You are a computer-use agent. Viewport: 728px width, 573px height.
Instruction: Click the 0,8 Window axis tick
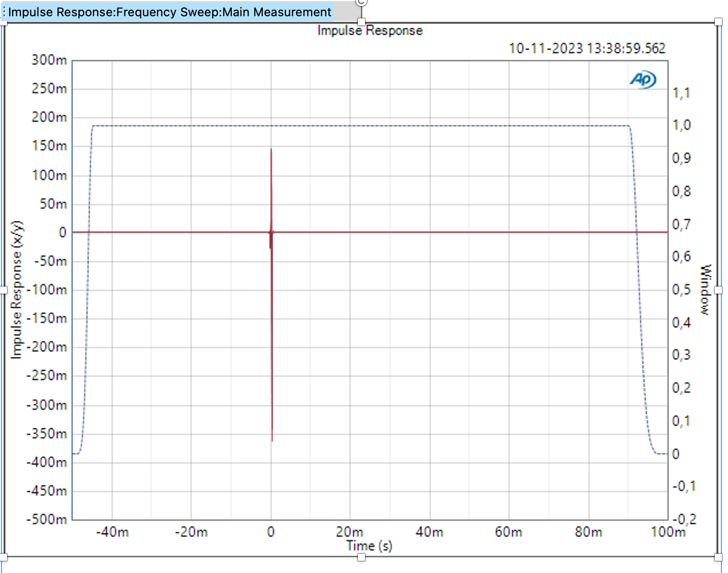click(681, 192)
